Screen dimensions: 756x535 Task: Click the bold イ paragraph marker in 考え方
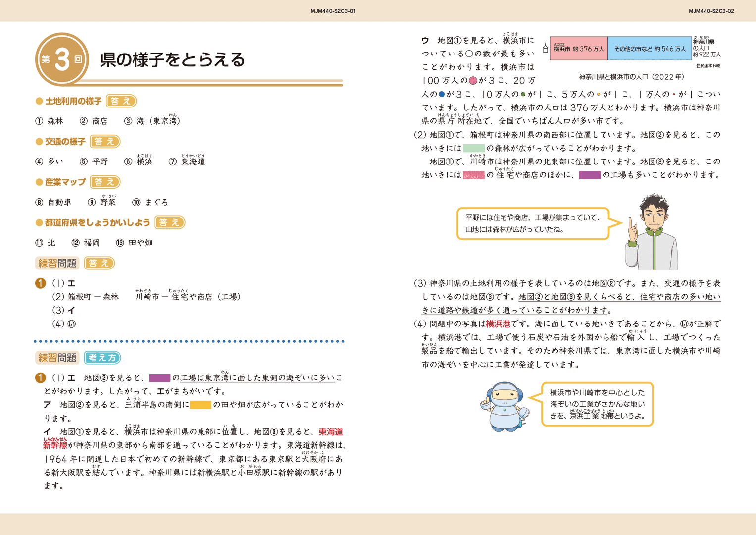[x=47, y=432]
